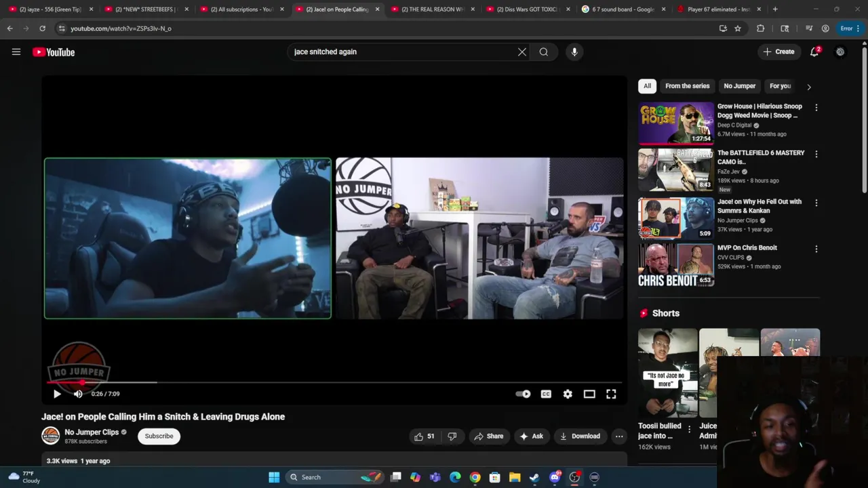
Task: Go back in the browser
Action: [x=9, y=28]
